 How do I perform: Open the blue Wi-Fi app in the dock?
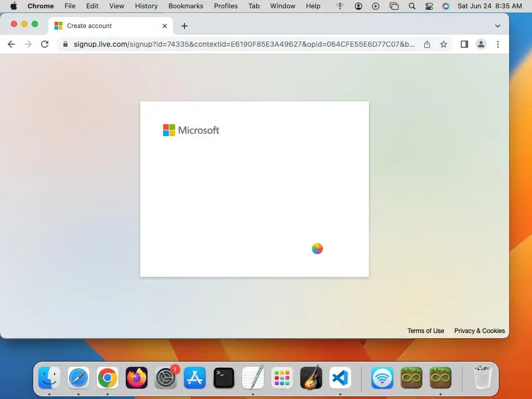tap(382, 378)
